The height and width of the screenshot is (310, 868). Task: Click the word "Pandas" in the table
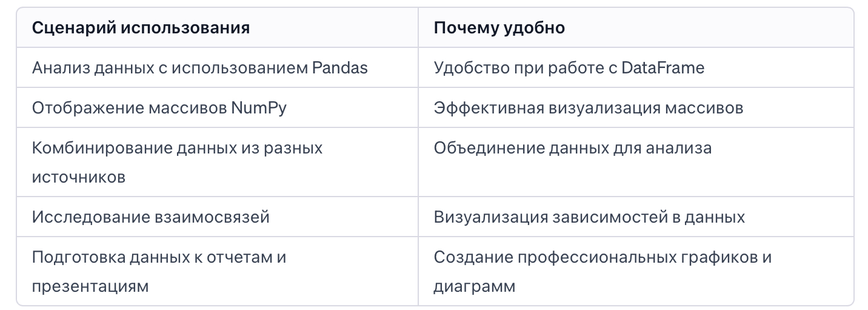340,67
